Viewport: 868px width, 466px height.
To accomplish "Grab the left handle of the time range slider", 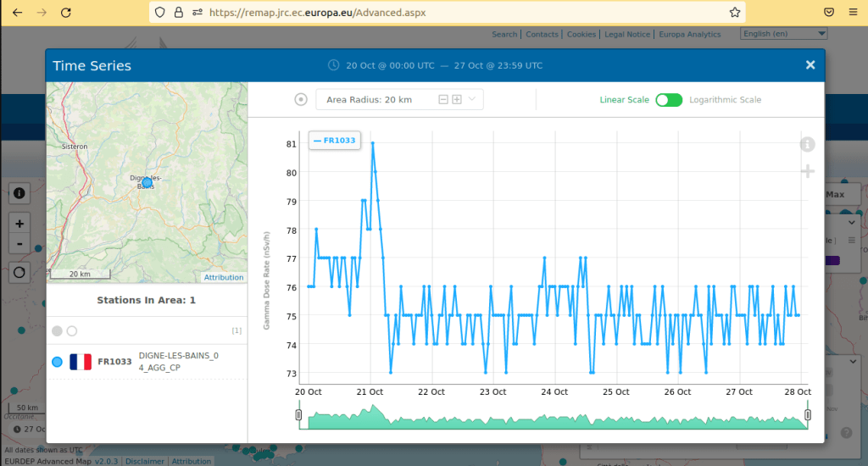I will tap(298, 414).
